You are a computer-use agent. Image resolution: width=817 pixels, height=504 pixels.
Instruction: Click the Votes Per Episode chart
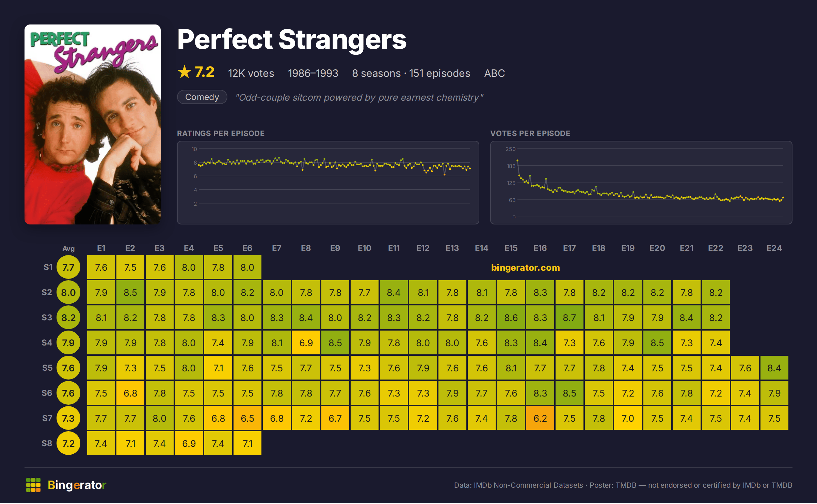pos(641,183)
